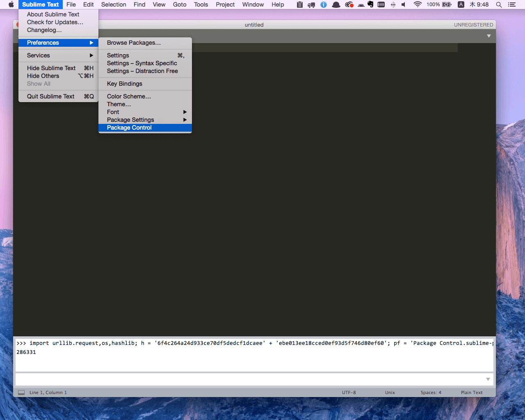Click the console input field
The width and height of the screenshot is (525, 420).
tap(251, 379)
